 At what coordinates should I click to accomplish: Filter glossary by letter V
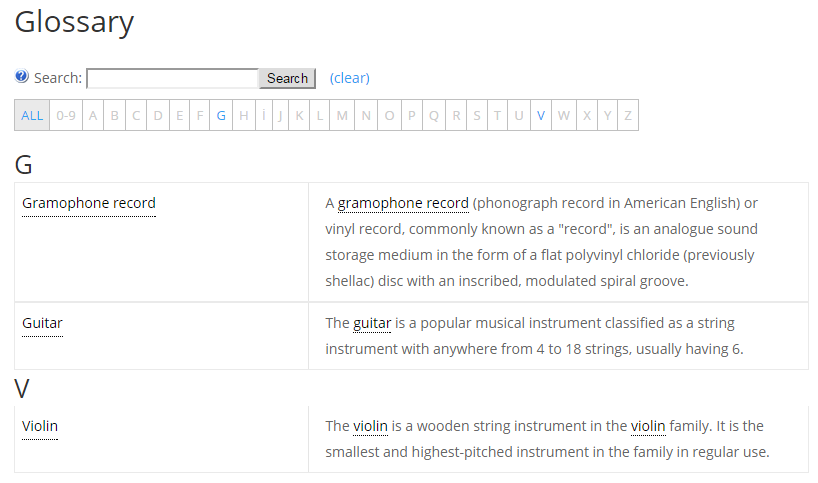(541, 115)
